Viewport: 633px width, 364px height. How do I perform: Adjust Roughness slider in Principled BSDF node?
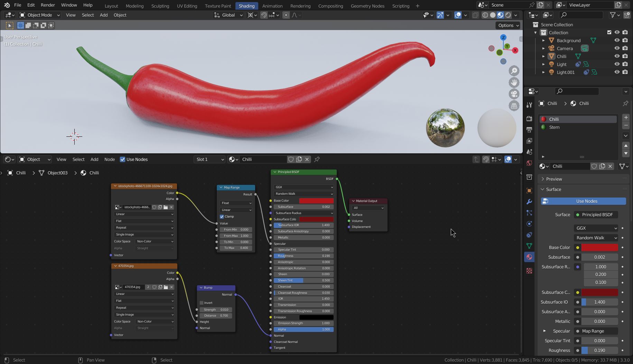click(x=304, y=256)
